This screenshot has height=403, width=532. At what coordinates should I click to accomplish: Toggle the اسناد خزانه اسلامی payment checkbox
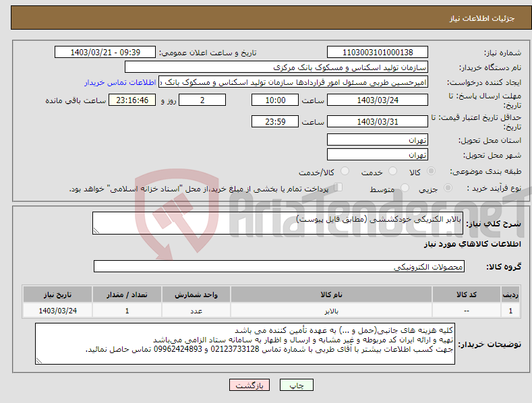[338, 187]
